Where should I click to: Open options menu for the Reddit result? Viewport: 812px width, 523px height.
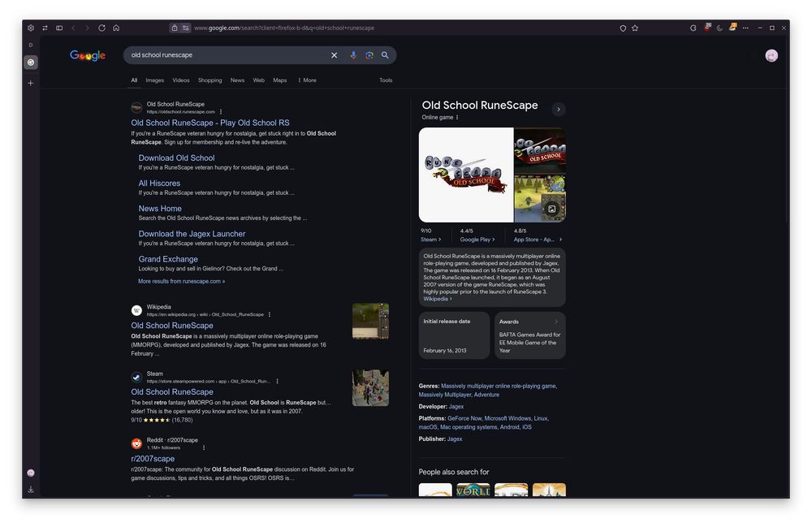(204, 447)
